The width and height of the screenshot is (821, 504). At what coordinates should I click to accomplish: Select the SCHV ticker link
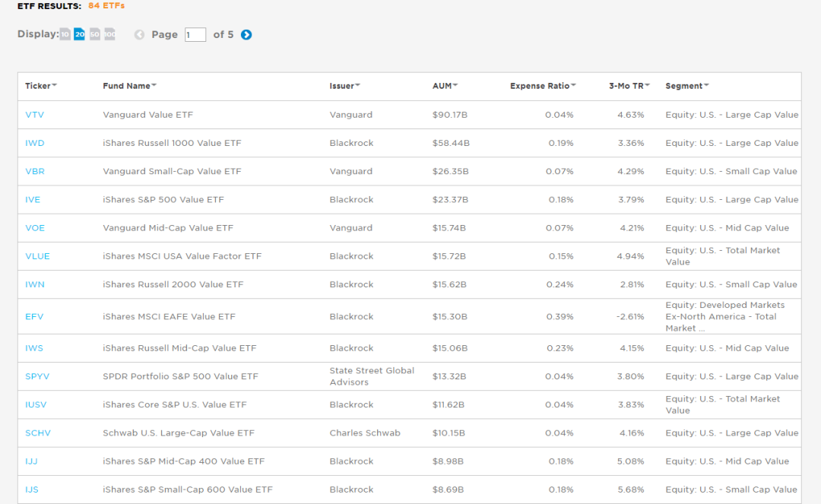point(38,433)
